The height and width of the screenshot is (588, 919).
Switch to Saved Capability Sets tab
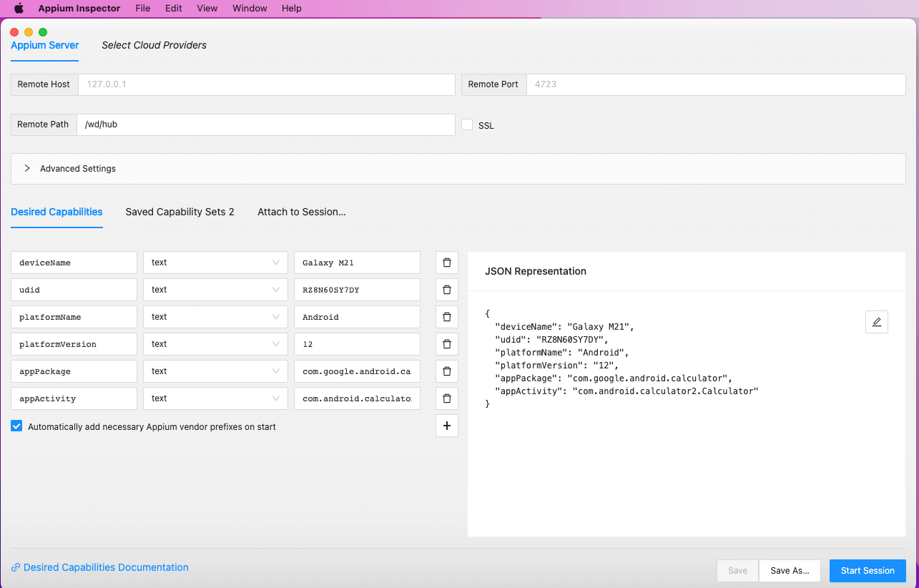[180, 212]
